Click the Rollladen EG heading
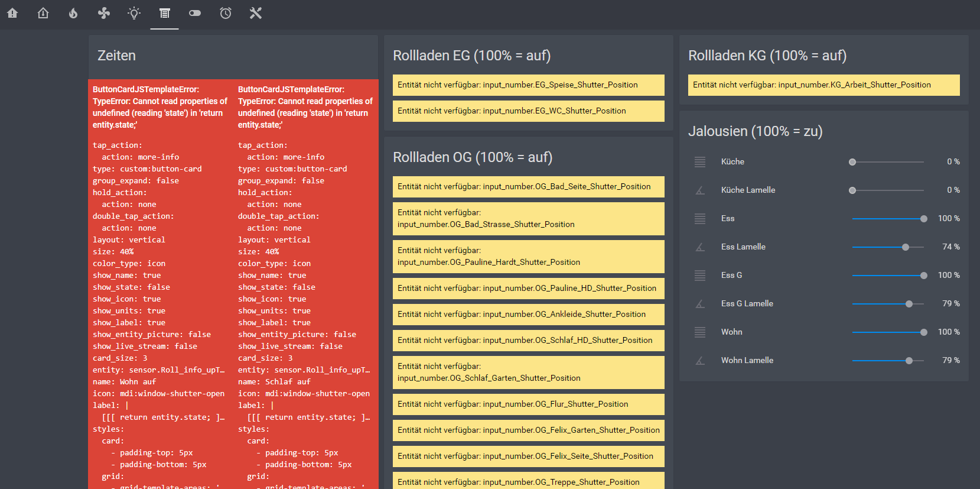980x489 pixels. click(472, 56)
